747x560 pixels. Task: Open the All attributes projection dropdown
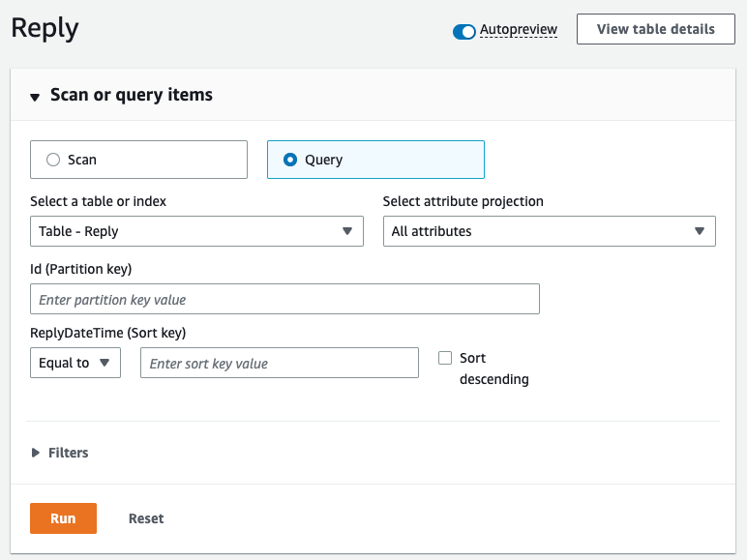pyautogui.click(x=549, y=231)
